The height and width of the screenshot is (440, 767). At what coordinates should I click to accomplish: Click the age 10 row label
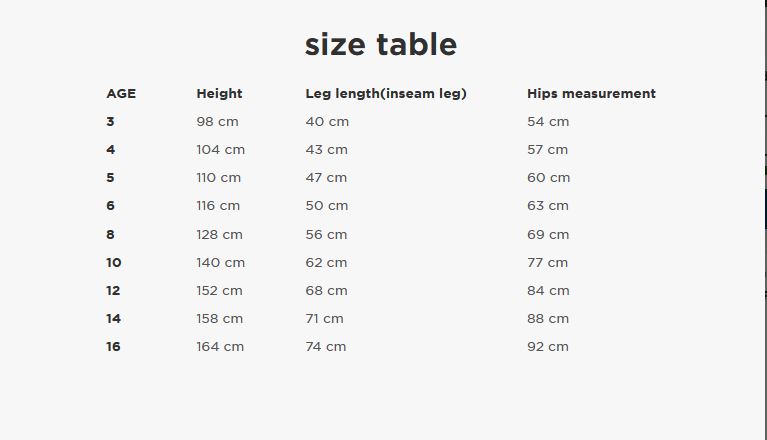[x=113, y=262]
